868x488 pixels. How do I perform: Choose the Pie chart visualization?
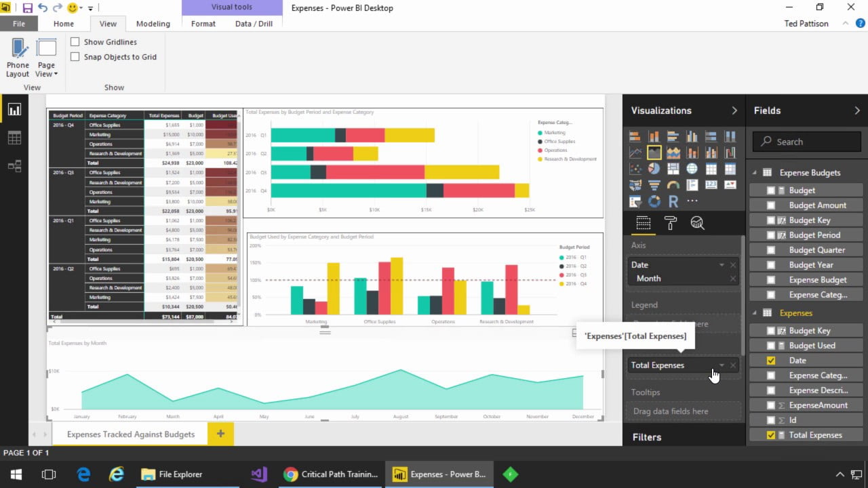pyautogui.click(x=654, y=169)
